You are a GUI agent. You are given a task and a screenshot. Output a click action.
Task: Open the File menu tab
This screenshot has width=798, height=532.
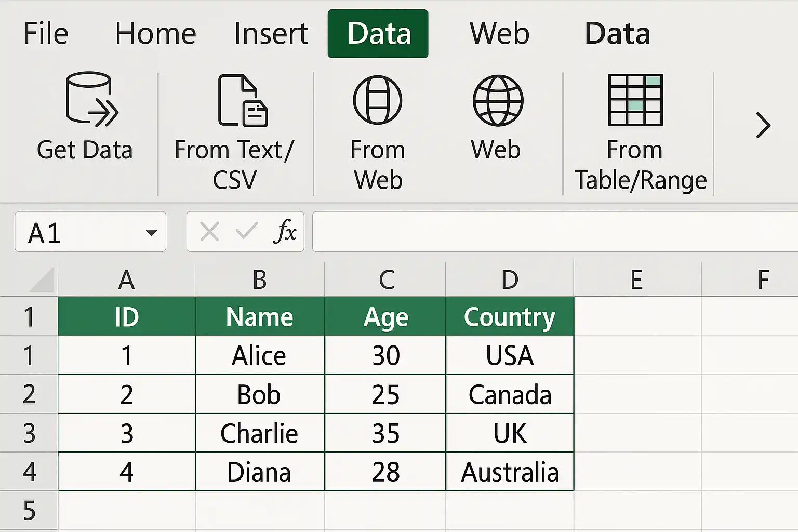pos(46,34)
